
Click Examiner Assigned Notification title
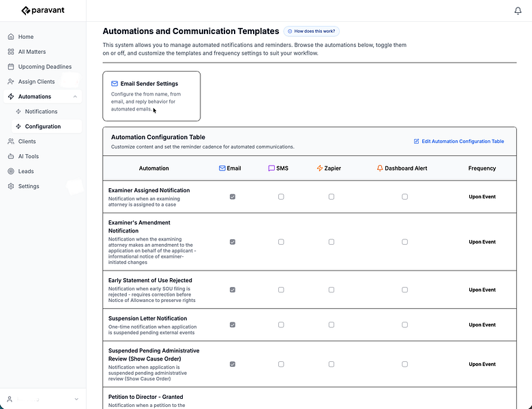149,190
